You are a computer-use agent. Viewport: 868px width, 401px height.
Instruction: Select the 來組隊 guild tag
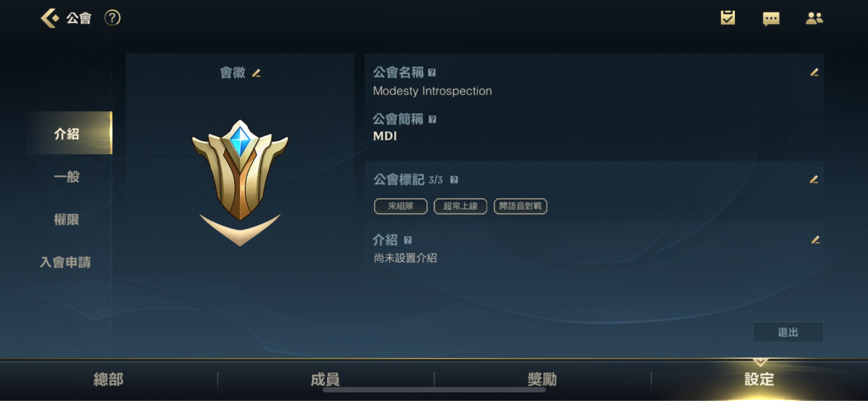(401, 206)
